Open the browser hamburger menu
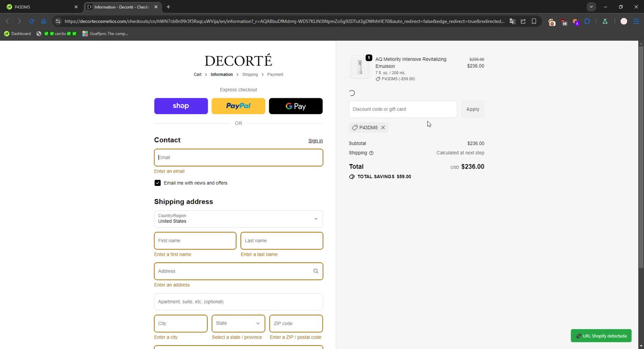The width and height of the screenshot is (644, 349). pyautogui.click(x=636, y=21)
